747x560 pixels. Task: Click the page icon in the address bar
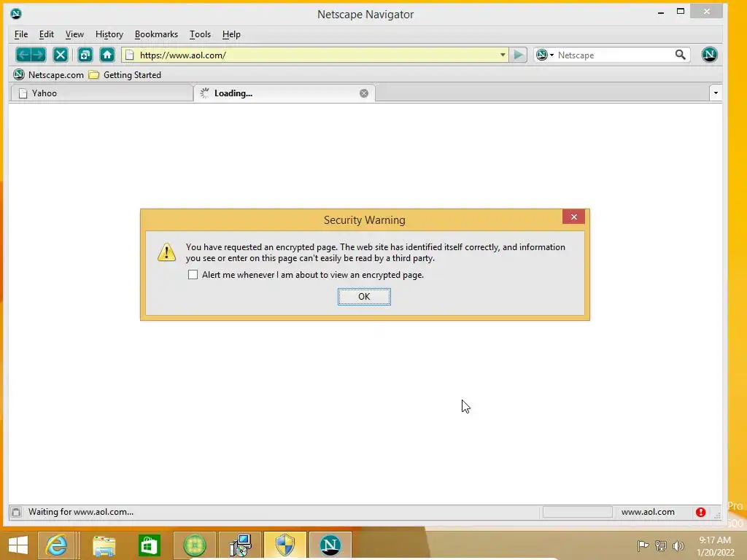pyautogui.click(x=130, y=55)
